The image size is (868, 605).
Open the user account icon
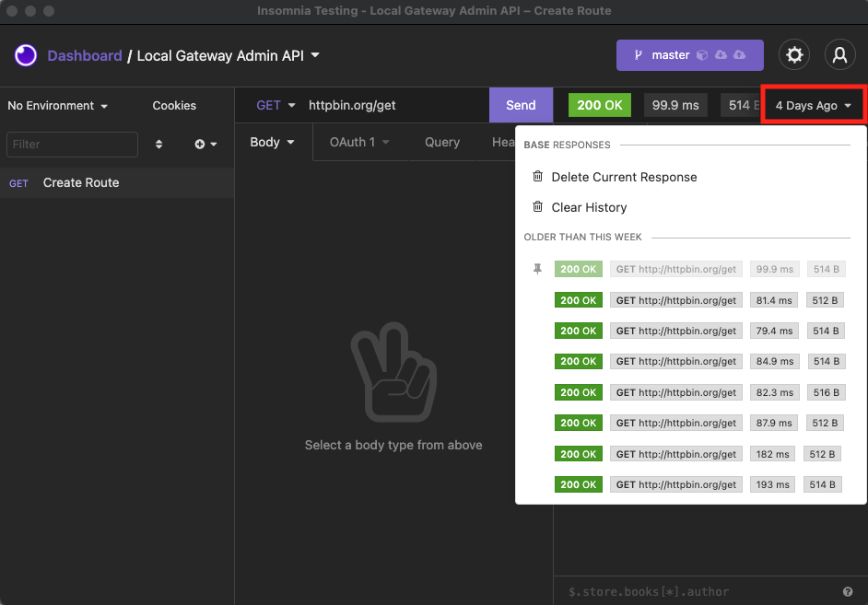tap(839, 54)
